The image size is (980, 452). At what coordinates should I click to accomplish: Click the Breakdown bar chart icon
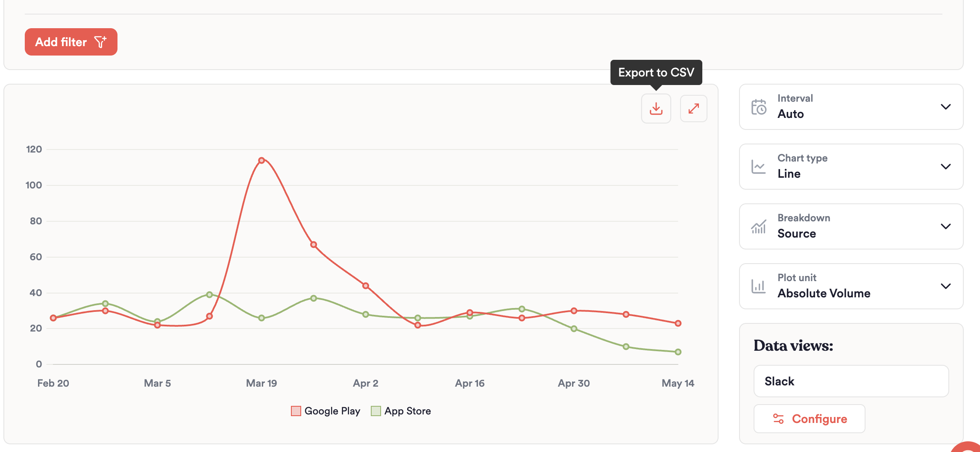click(759, 226)
